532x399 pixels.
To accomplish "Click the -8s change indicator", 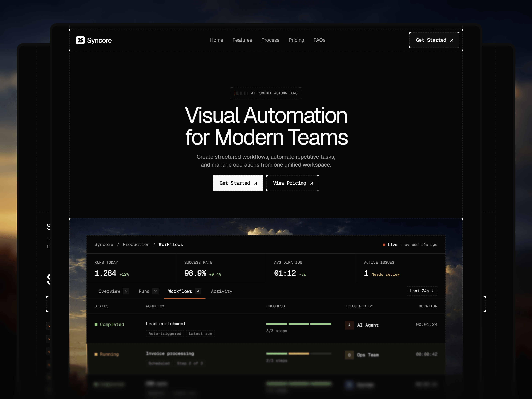I will 303,274.
